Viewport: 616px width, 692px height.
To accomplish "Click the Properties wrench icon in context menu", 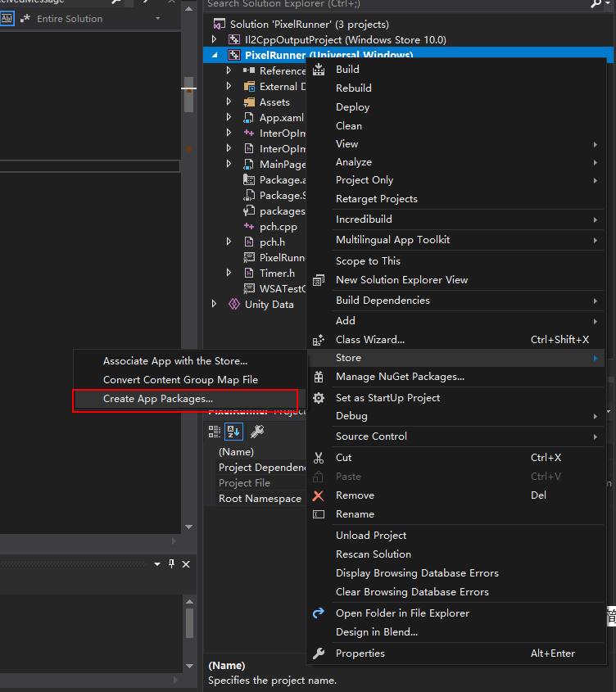I will pyautogui.click(x=319, y=654).
